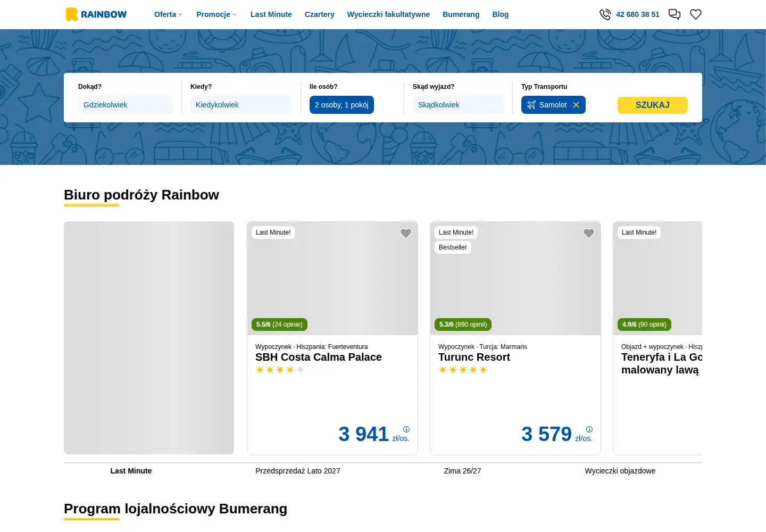Visit the Blog
This screenshot has width=766, height=532.
tap(501, 14)
